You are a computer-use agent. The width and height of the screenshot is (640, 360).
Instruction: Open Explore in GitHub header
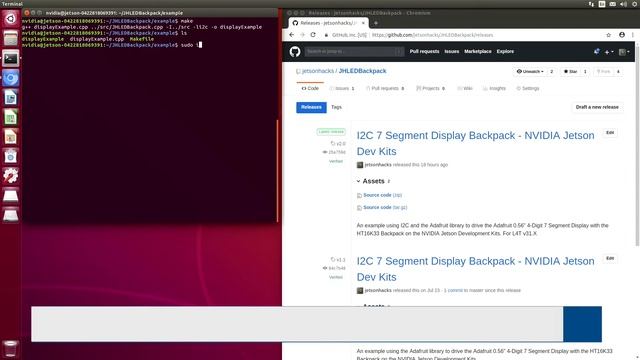505,51
